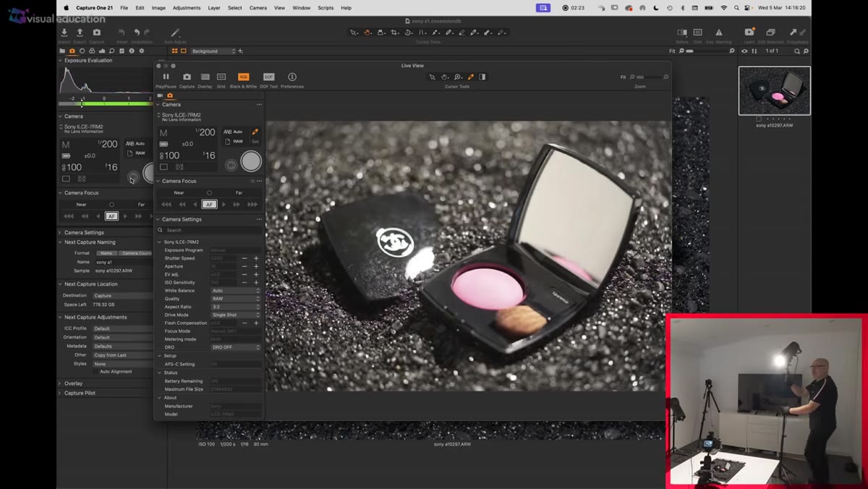Click the Before comparison icon in main toolbar
The image size is (868, 489).
tap(682, 33)
